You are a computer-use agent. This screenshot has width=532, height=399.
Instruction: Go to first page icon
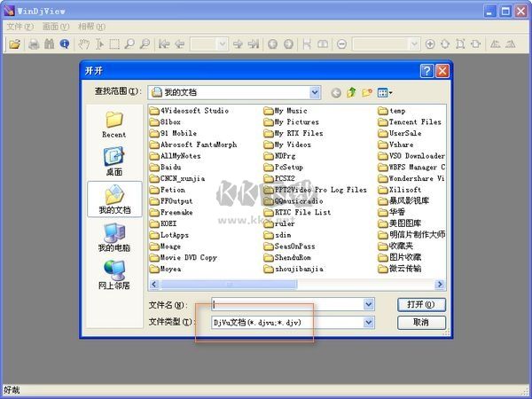[x=164, y=44]
